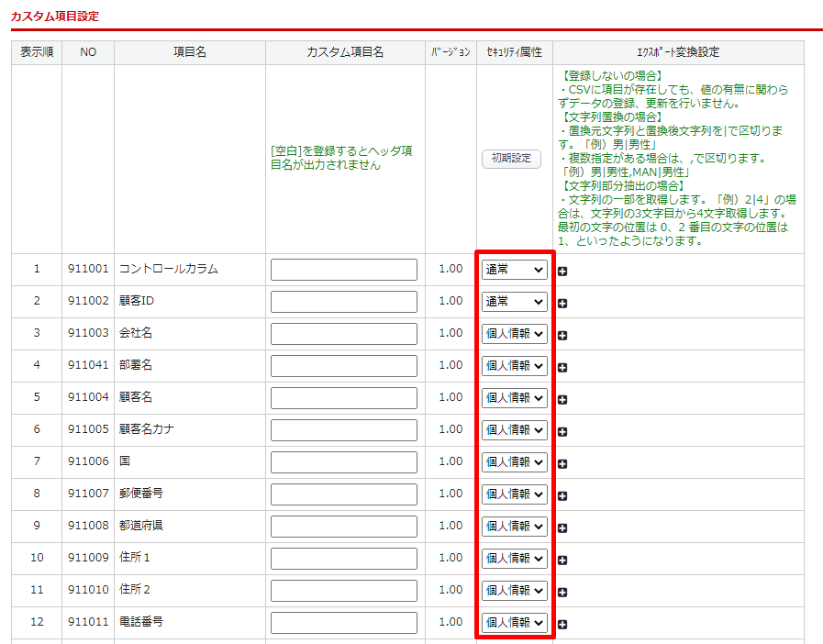
Task: Click custom name field for 郵便番号
Action: [x=344, y=494]
